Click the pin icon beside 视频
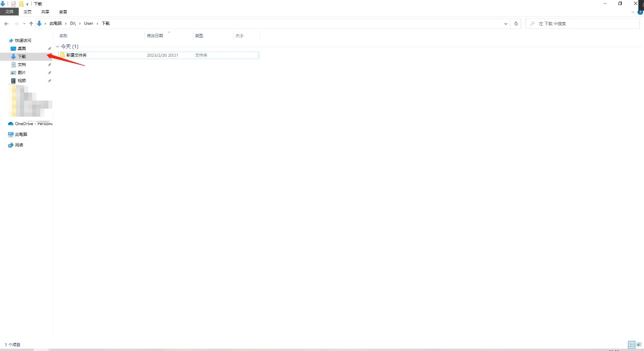This screenshot has width=644, height=351. (x=49, y=80)
